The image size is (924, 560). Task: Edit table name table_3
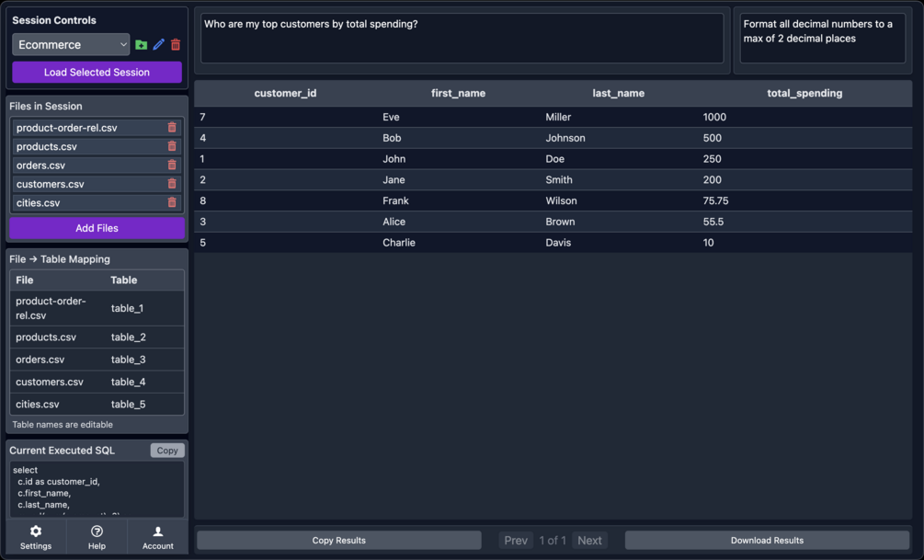pos(129,360)
